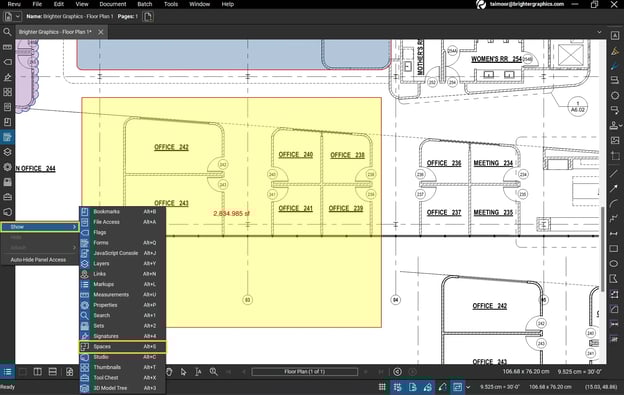Open the active Spaces panel icon in left sidebar
Screen dimensions: 624x395
point(7,137)
